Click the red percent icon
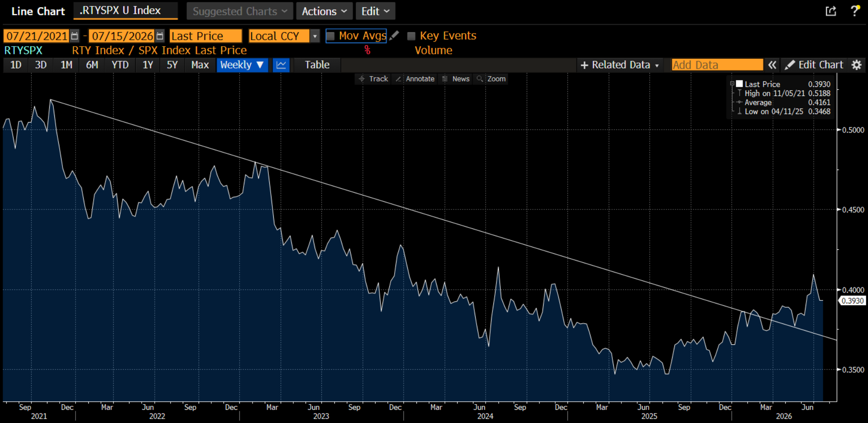 click(x=367, y=50)
